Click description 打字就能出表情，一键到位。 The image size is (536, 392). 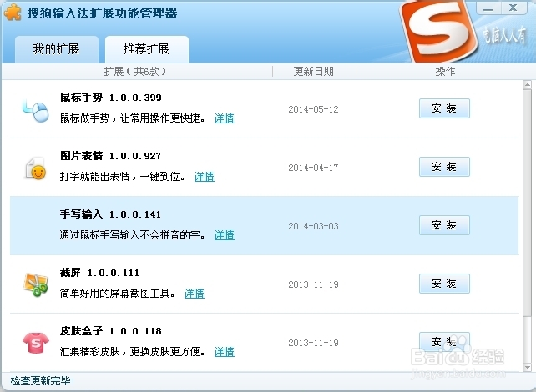[x=123, y=177]
